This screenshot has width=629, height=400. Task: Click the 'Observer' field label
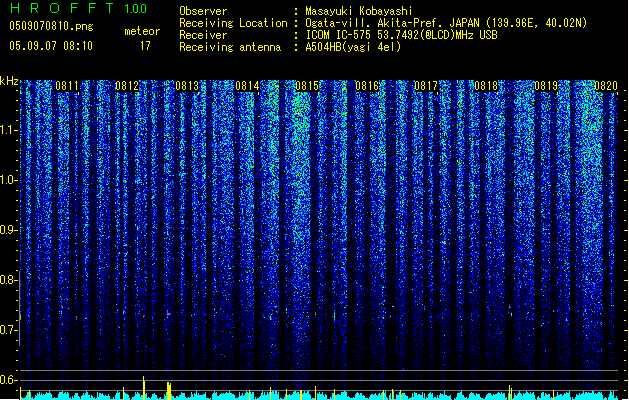[203, 11]
